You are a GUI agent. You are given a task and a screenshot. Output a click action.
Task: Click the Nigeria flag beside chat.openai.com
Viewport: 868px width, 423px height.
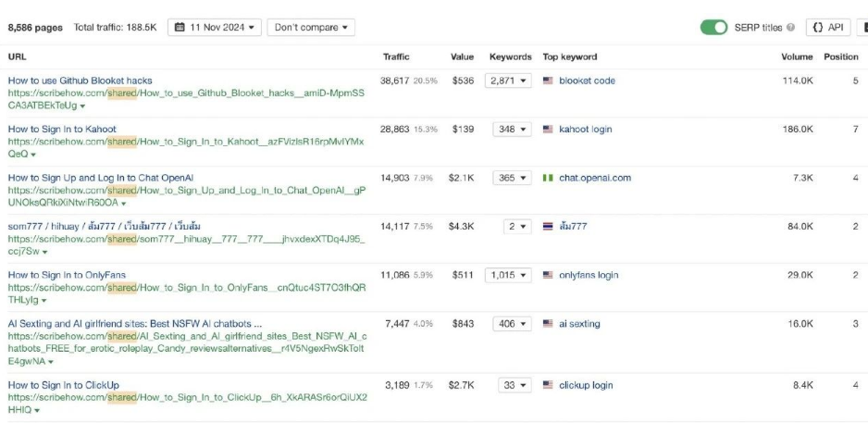tap(548, 178)
